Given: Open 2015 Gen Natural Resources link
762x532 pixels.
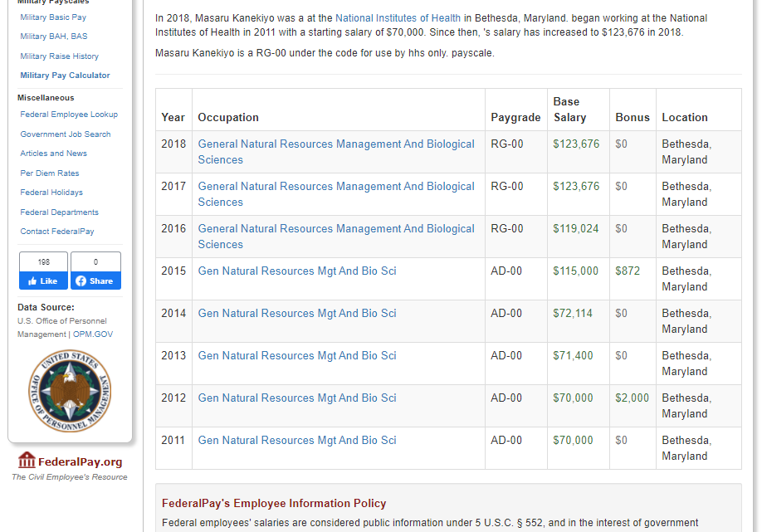Looking at the screenshot, I should [297, 271].
